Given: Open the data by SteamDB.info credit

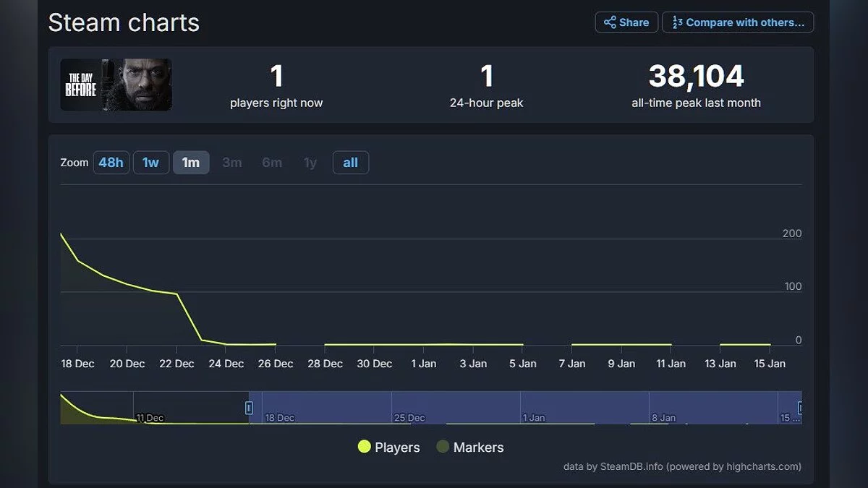Looking at the screenshot, I should click(x=682, y=467).
